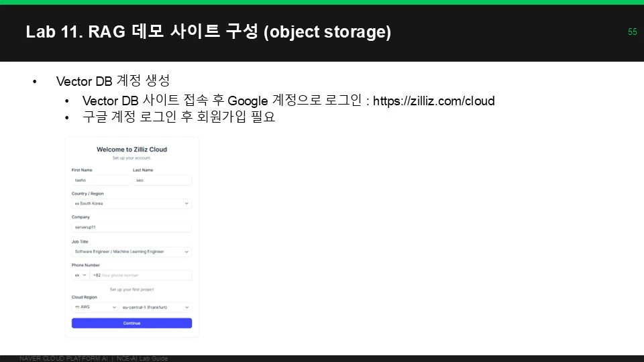Viewport: 644px width, 362px height.
Task: Click the AWS logo icon
Action: (77, 307)
